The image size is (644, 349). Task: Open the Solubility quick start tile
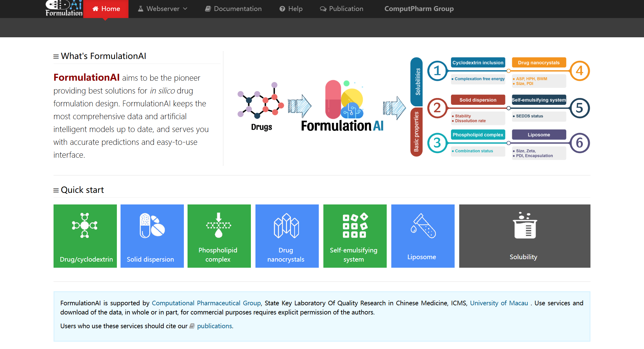(x=525, y=236)
